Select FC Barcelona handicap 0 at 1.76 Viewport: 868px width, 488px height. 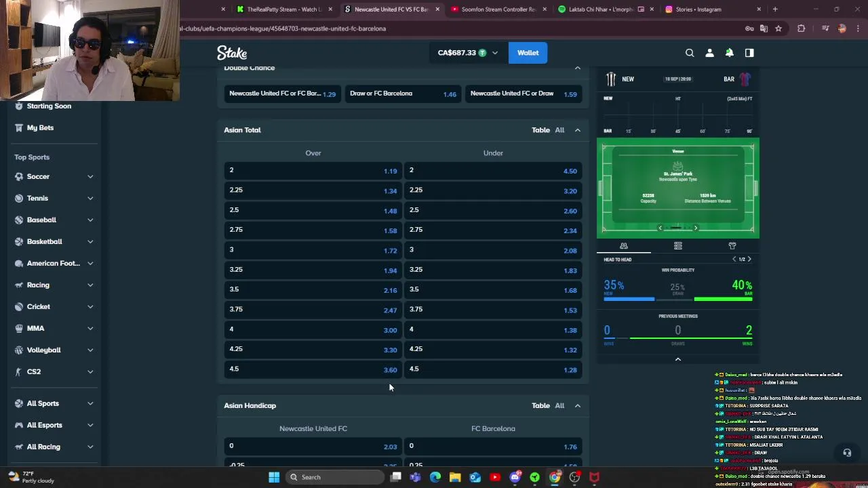493,446
